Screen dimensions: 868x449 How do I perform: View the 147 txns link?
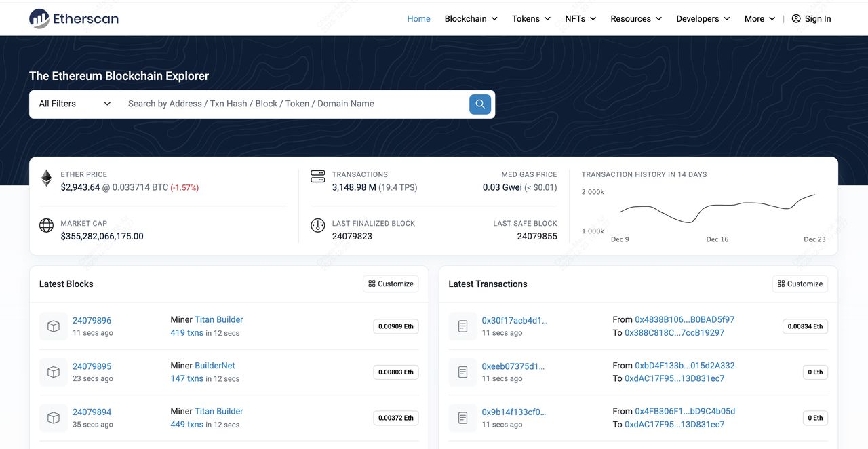click(x=186, y=378)
